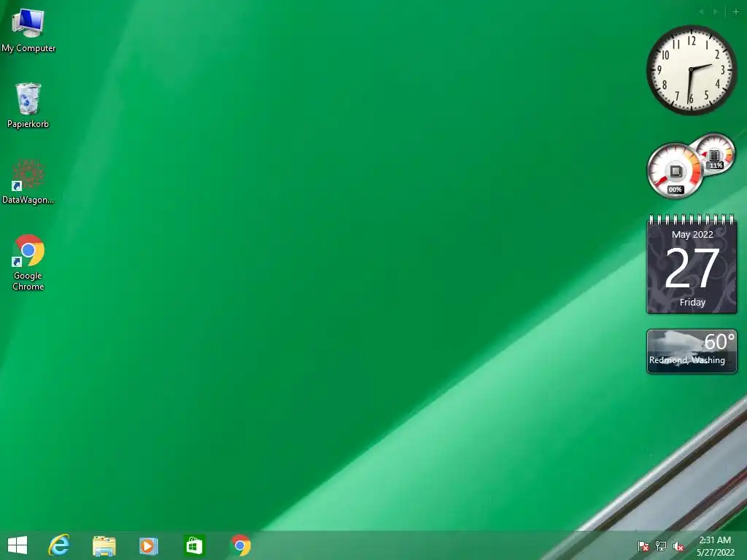The image size is (747, 560).
Task: Click the gadget sidebar add plus button
Action: pos(735,12)
